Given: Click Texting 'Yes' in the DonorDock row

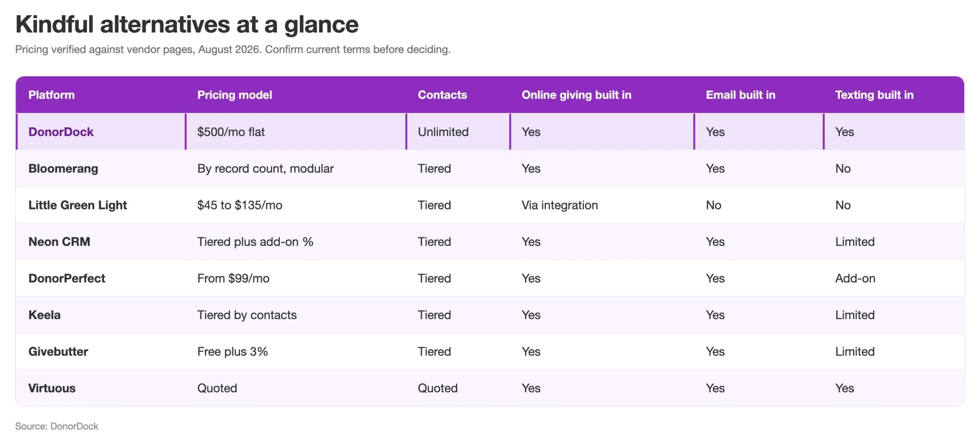Looking at the screenshot, I should point(844,132).
